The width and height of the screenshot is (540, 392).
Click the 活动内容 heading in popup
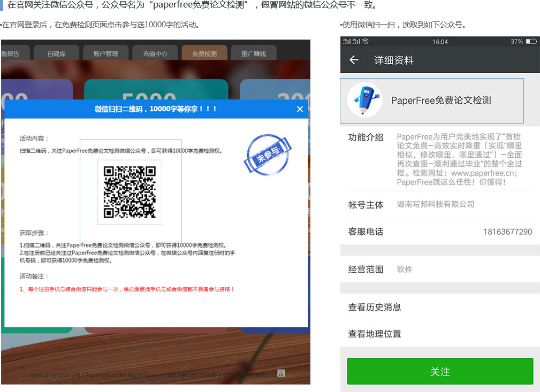(x=34, y=139)
